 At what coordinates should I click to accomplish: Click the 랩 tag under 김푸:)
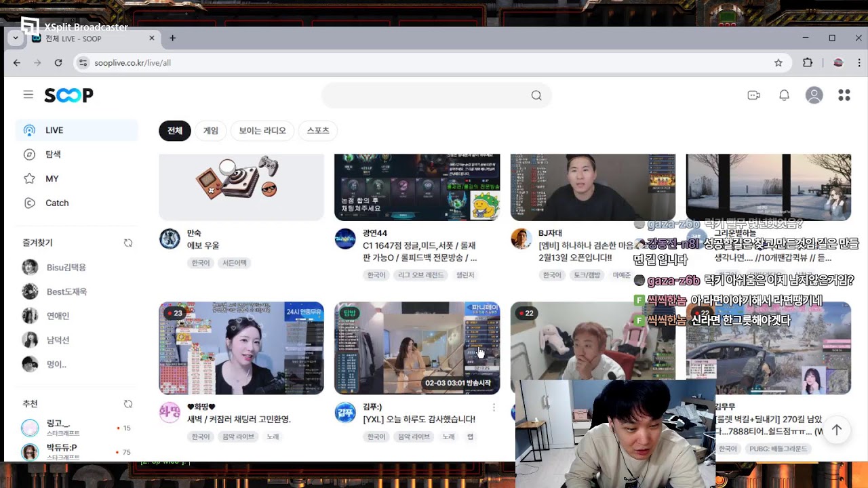(470, 436)
